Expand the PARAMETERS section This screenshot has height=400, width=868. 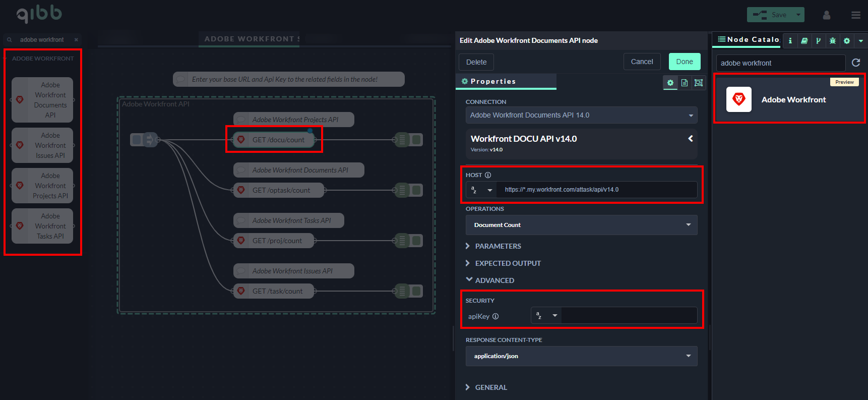tap(498, 246)
